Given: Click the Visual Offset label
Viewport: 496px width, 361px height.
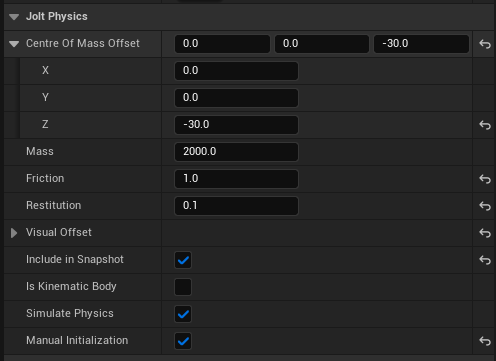Looking at the screenshot, I should [x=59, y=232].
